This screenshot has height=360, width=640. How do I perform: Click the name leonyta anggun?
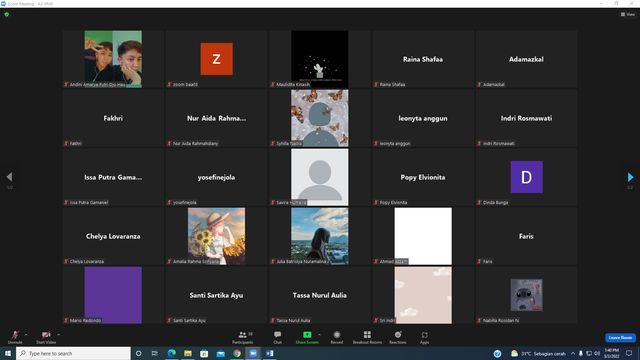pos(423,118)
